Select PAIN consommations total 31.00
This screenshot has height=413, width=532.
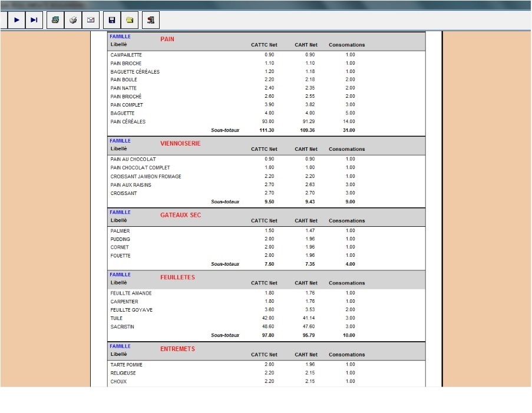tap(349, 130)
